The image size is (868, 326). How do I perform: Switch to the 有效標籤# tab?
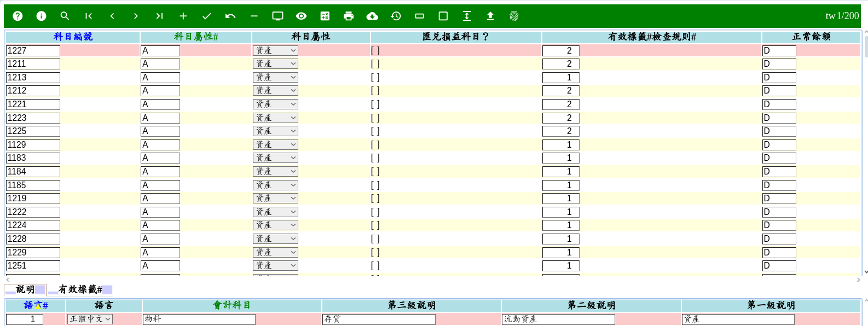(x=80, y=289)
